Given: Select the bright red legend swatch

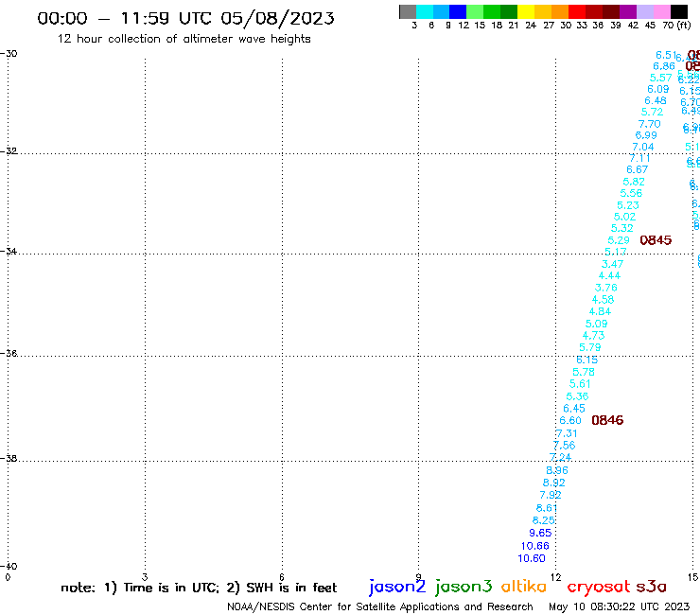Looking at the screenshot, I should pos(577,11).
